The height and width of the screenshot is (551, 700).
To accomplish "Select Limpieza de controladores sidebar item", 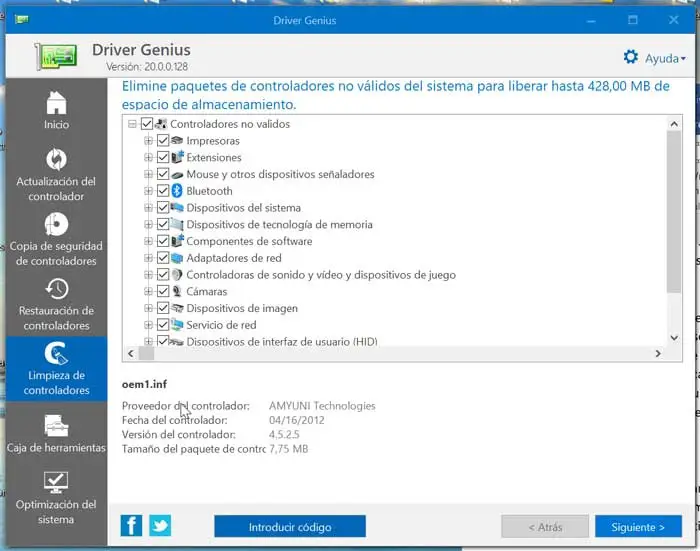I will [x=56, y=369].
